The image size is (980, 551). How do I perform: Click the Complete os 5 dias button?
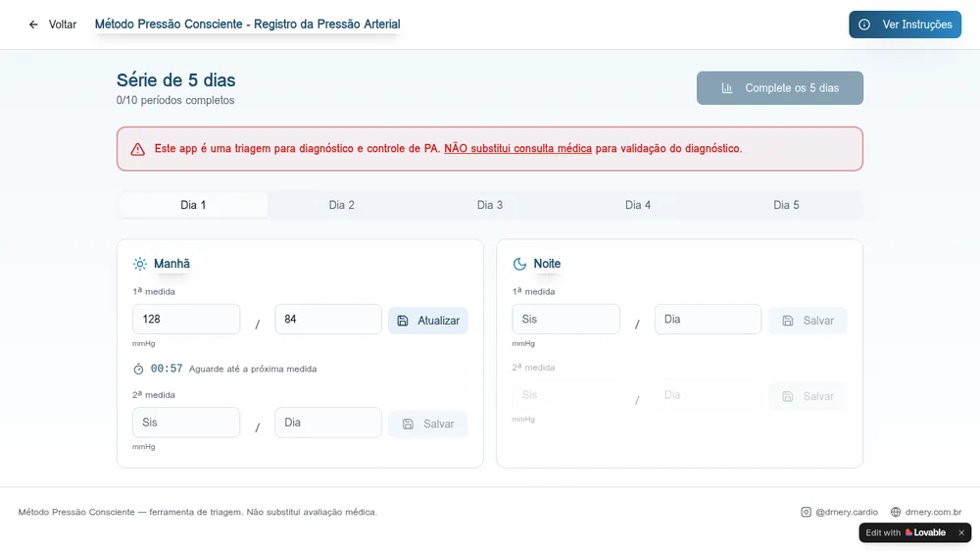780,88
